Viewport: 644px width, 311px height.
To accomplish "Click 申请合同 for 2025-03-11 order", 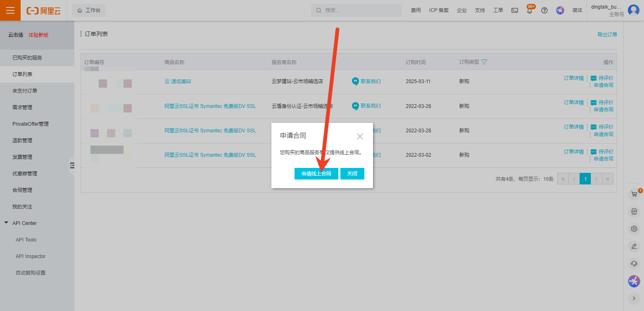I will click(x=604, y=85).
